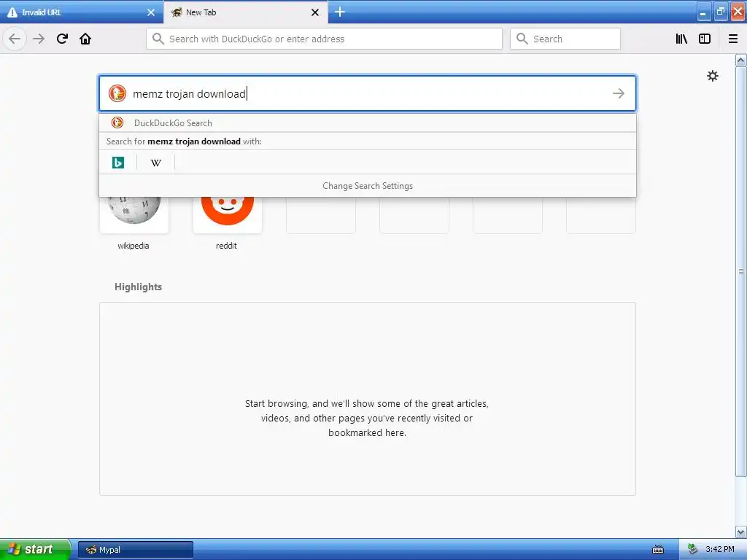This screenshot has width=747, height=560.
Task: Select DuckDuckGo Search suggestion
Action: [x=368, y=122]
